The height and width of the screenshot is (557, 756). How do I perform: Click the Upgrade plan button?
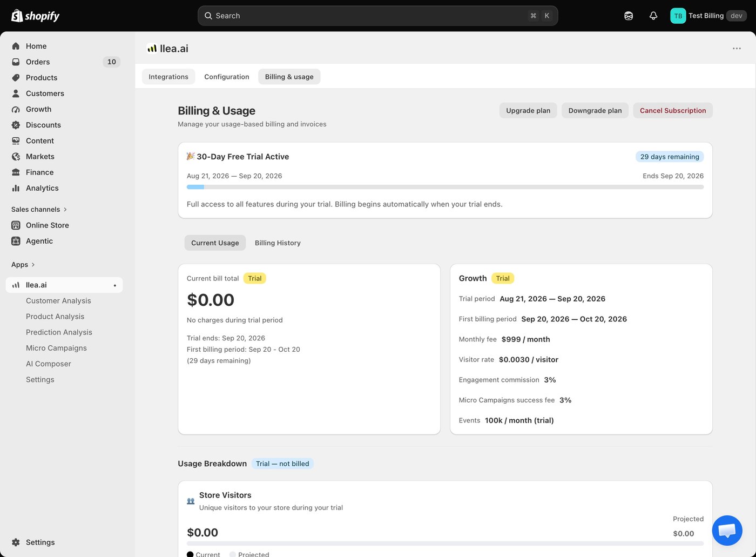(x=528, y=110)
